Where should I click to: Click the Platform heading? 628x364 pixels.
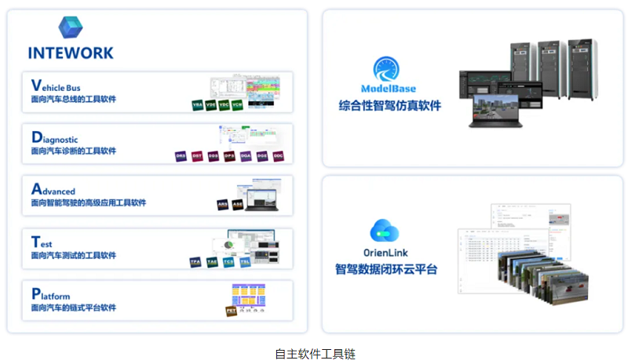click(x=51, y=294)
